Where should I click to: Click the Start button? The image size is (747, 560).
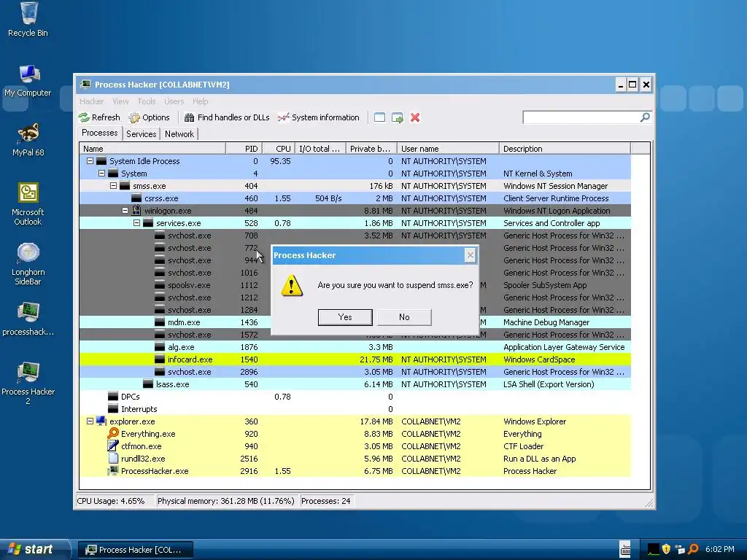pyautogui.click(x=34, y=549)
